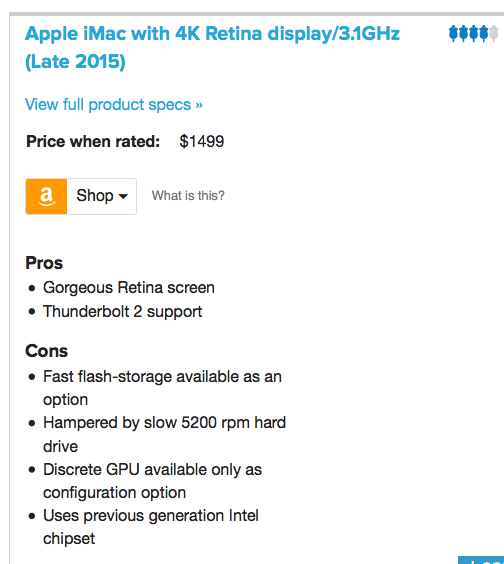Screen dimensions: 504x564
Task: Expand the Shop dropdown caret arrow
Action: click(123, 196)
